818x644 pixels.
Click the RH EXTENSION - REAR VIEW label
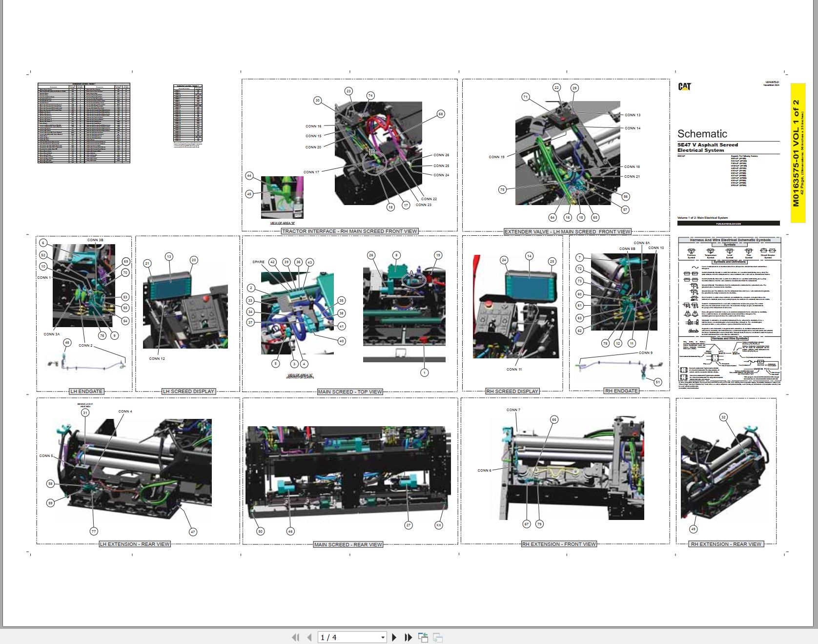point(726,544)
